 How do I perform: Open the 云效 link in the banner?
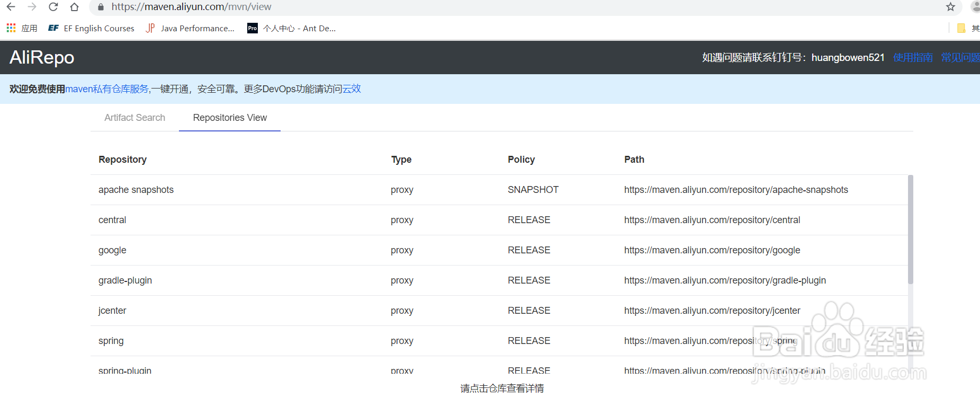[352, 89]
